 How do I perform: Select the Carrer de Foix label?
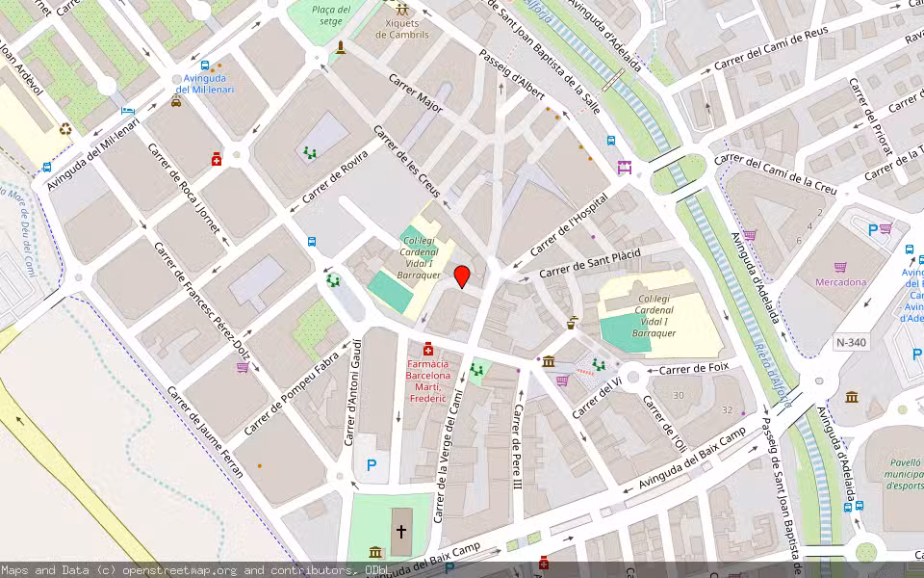[x=694, y=369]
